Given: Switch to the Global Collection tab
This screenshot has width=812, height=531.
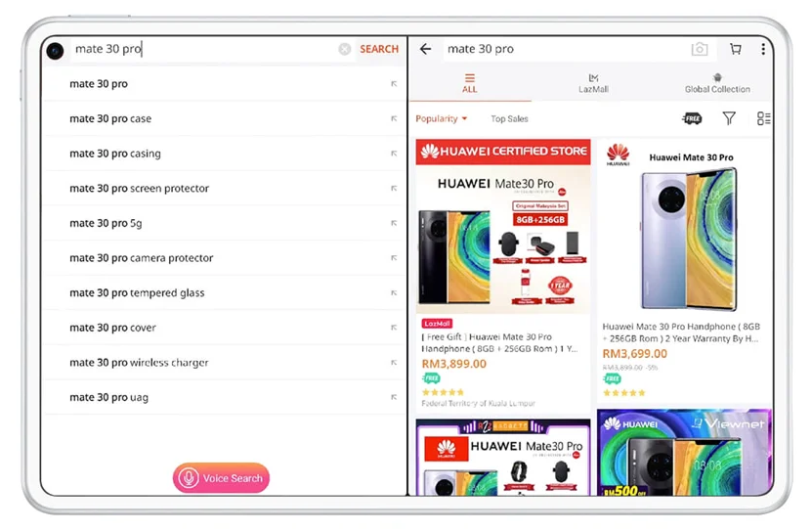Looking at the screenshot, I should coord(717,83).
